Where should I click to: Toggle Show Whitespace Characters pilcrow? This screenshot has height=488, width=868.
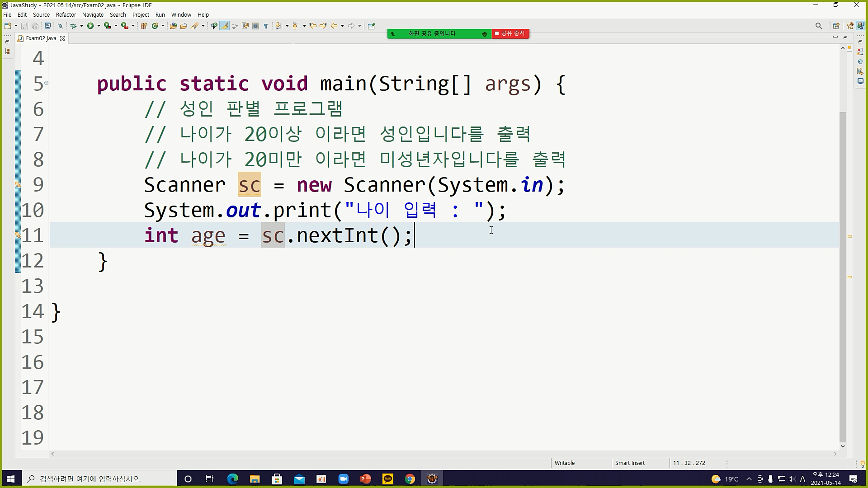tap(266, 26)
